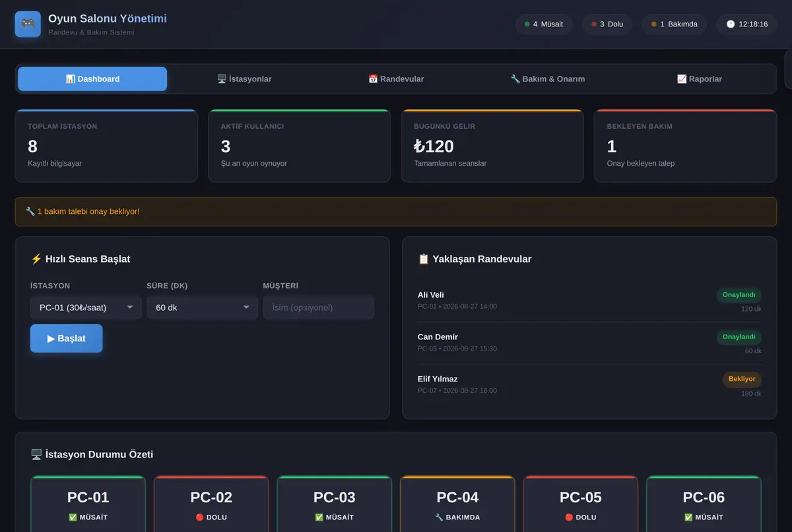
Task: Click the Başlat button
Action: pyautogui.click(x=67, y=339)
